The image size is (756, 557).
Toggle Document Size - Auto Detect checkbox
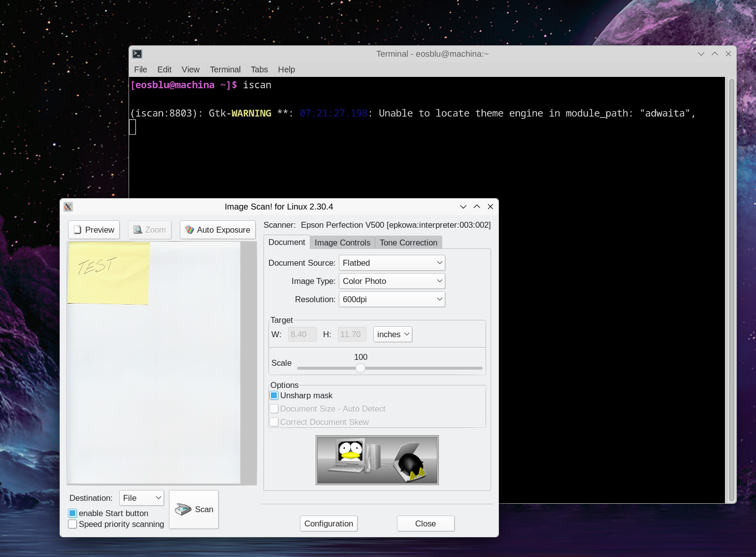(x=274, y=409)
